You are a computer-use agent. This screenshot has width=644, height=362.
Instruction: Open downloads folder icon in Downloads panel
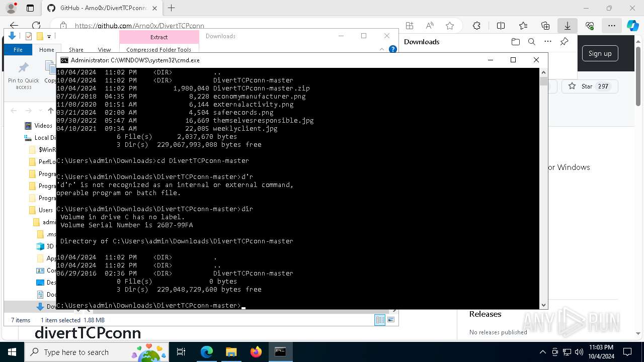click(x=515, y=42)
